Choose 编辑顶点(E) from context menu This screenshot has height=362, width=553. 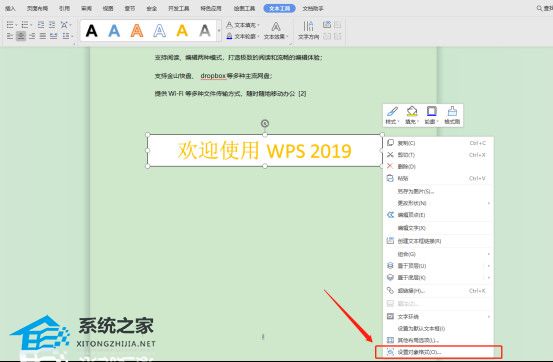438,215
